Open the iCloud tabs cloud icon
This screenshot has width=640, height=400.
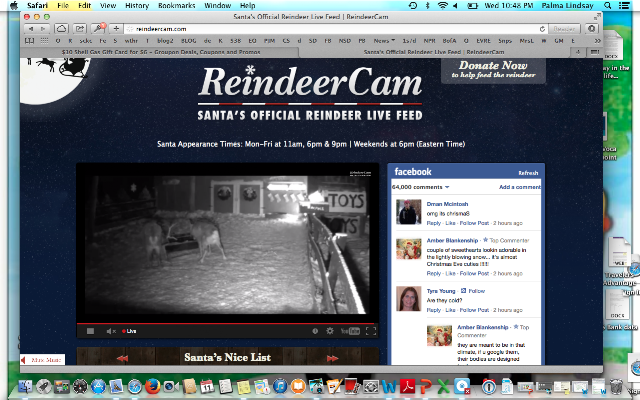point(61,29)
